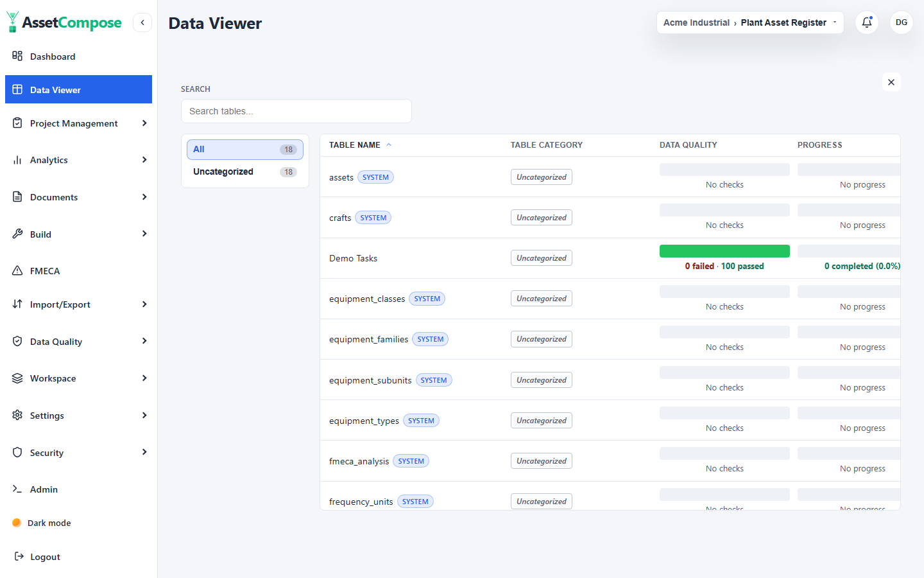
Task: Click the Security shield icon
Action: coord(17,452)
